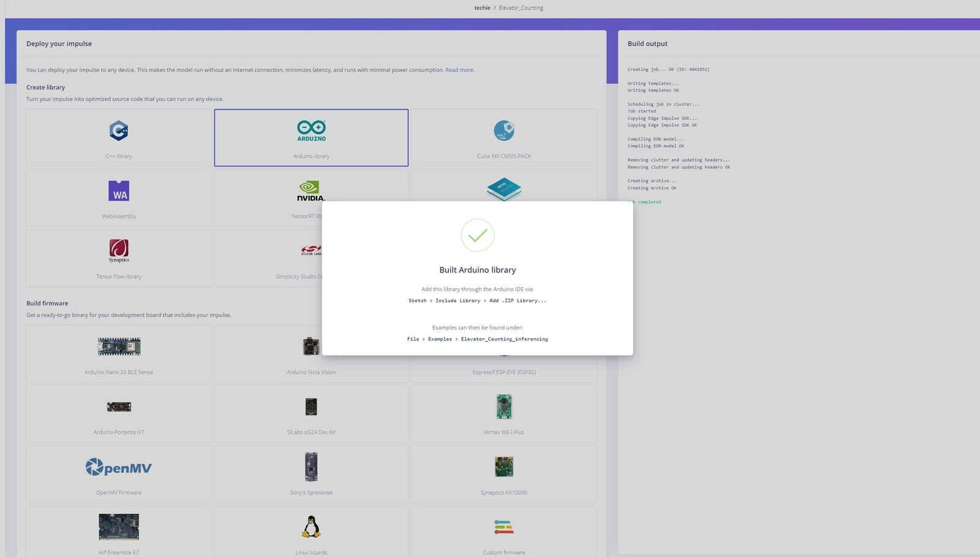980x557 pixels.
Task: Click the Sketch > Include Library path text
Action: pos(478,301)
